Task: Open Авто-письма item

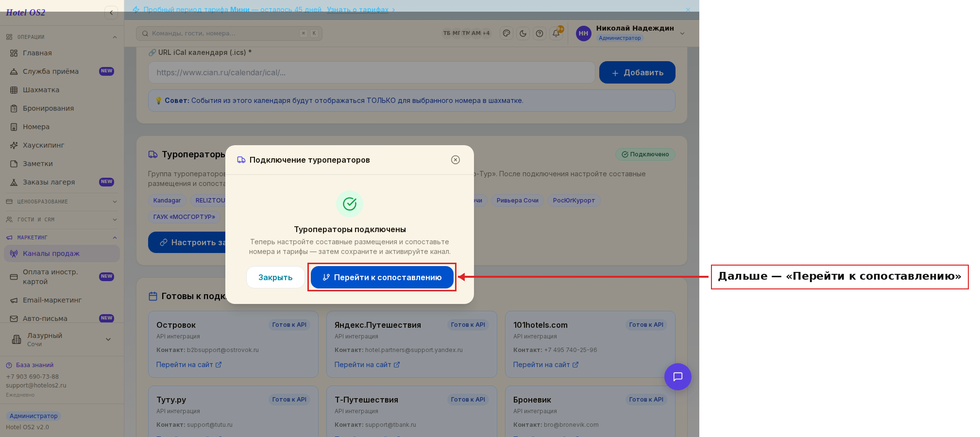Action: click(x=62, y=319)
